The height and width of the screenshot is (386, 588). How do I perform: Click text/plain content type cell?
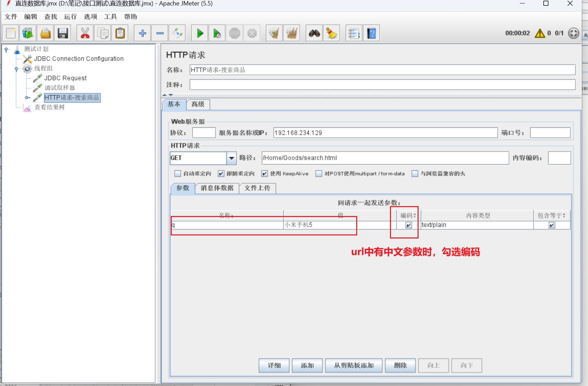point(477,225)
